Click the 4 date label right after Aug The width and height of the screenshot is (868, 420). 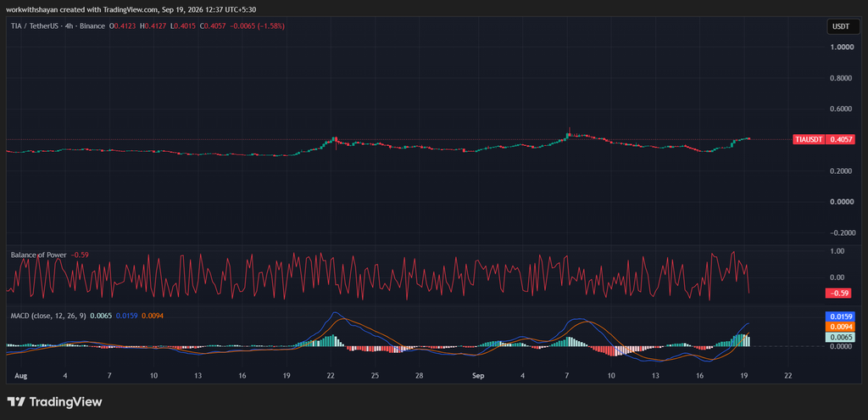(65, 376)
